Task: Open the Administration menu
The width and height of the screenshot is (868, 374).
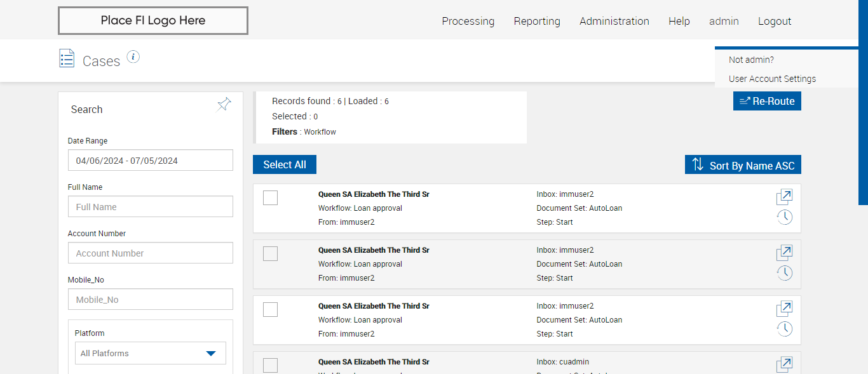Action: click(614, 21)
